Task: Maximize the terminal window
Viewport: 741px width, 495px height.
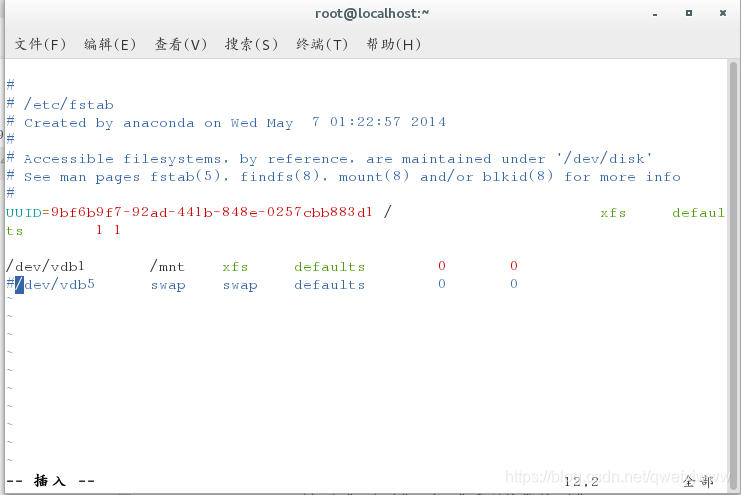Action: [689, 13]
